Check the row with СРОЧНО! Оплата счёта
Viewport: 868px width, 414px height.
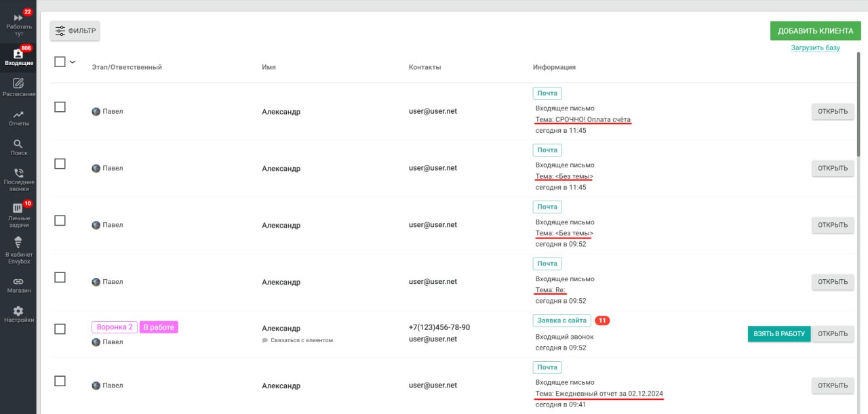coord(60,107)
